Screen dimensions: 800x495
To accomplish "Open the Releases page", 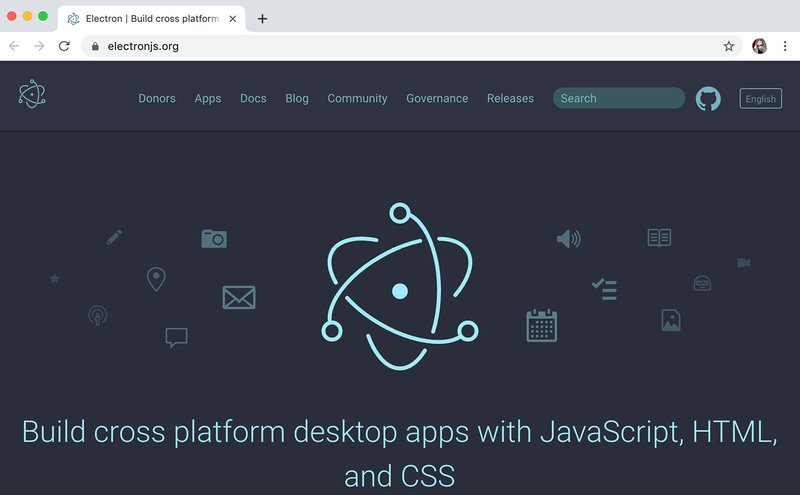I will click(x=510, y=98).
